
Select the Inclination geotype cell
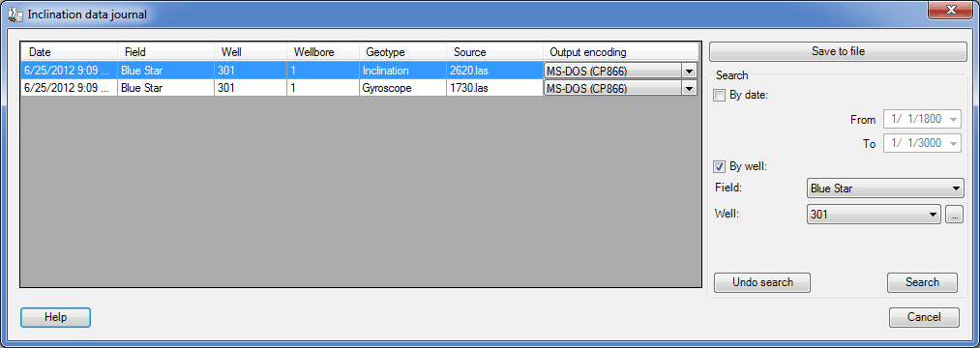pyautogui.click(x=402, y=71)
